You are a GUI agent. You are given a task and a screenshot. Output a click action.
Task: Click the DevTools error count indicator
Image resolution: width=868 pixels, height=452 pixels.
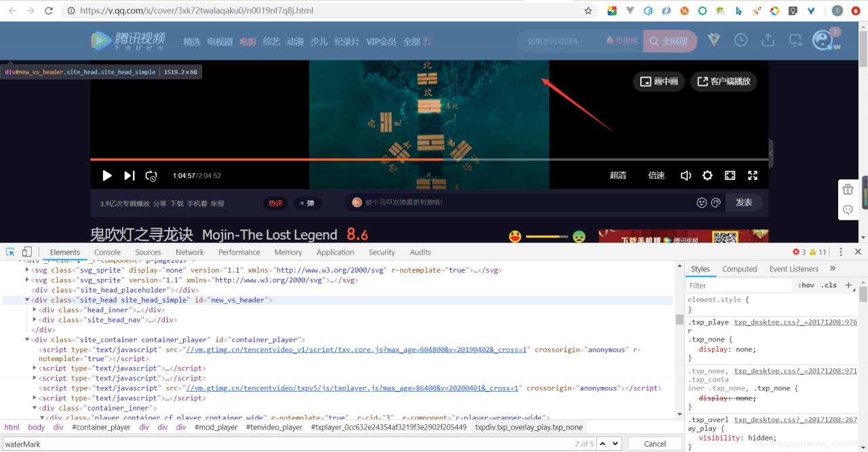(800, 252)
